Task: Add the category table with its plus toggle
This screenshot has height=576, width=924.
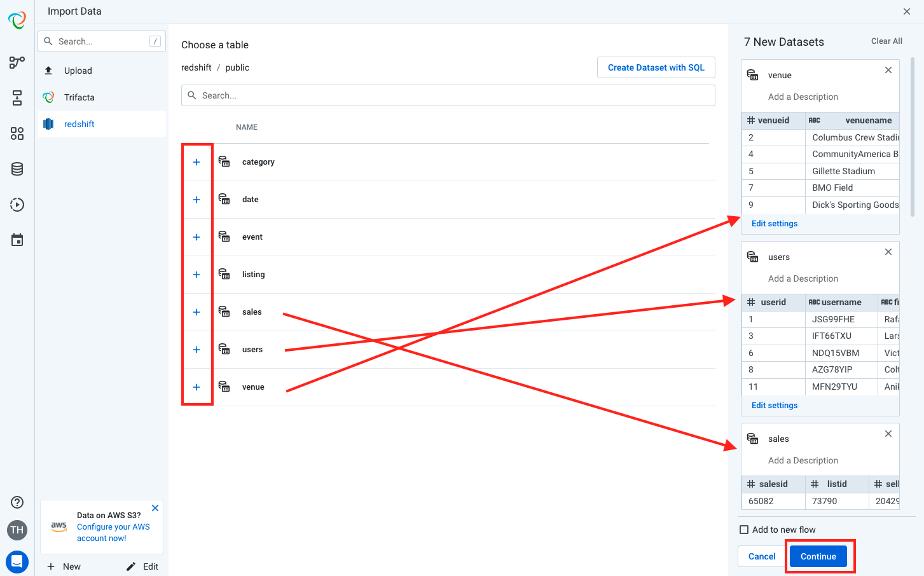Action: (x=197, y=161)
